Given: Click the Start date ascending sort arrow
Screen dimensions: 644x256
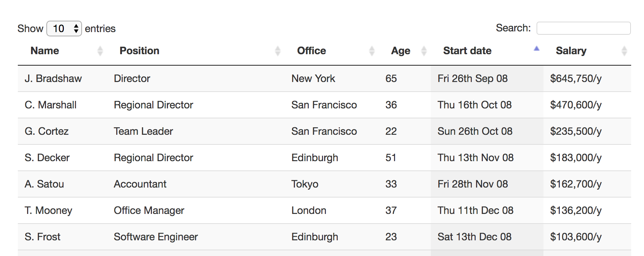Looking at the screenshot, I should tap(537, 48).
